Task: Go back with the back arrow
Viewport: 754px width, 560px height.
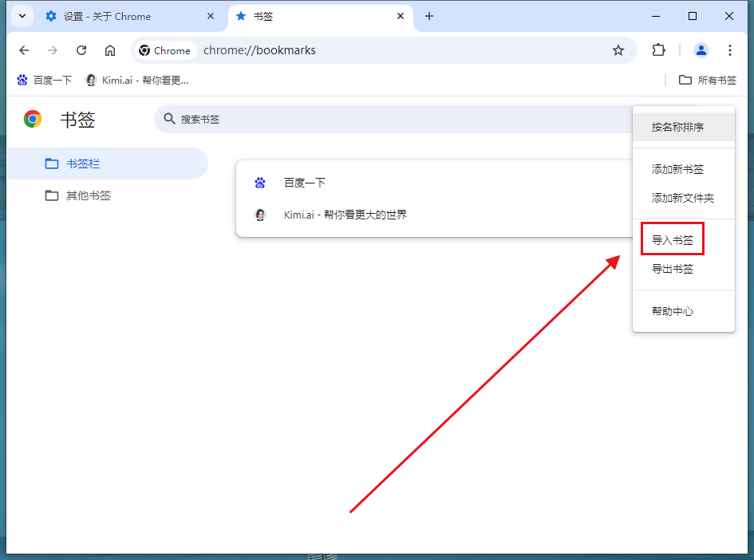Action: (x=24, y=50)
